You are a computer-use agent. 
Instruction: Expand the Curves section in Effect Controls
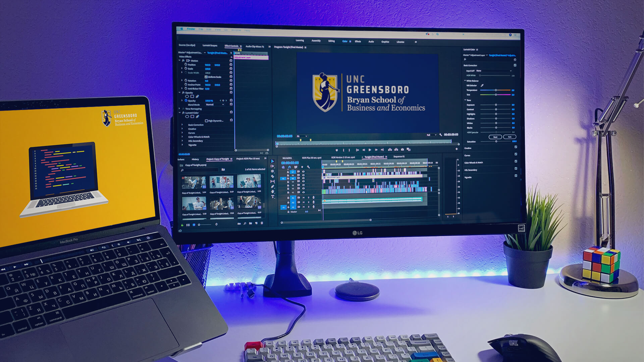(x=182, y=133)
